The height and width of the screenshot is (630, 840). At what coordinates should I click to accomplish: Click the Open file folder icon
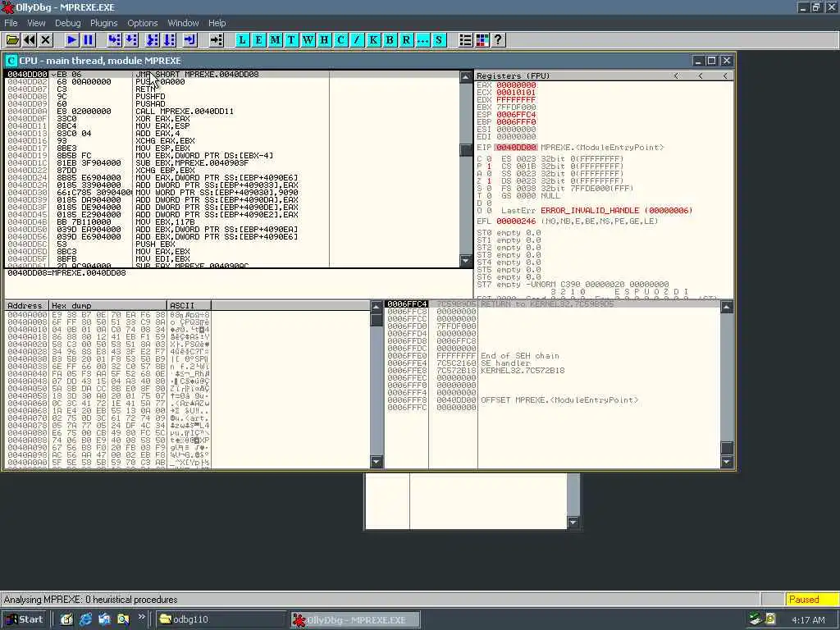[x=12, y=39]
